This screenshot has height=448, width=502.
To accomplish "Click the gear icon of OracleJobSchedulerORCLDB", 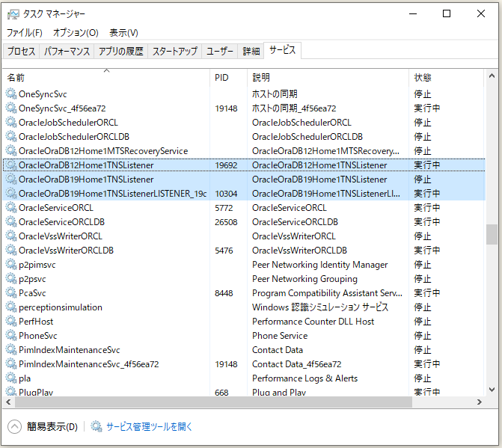I will 11,137.
